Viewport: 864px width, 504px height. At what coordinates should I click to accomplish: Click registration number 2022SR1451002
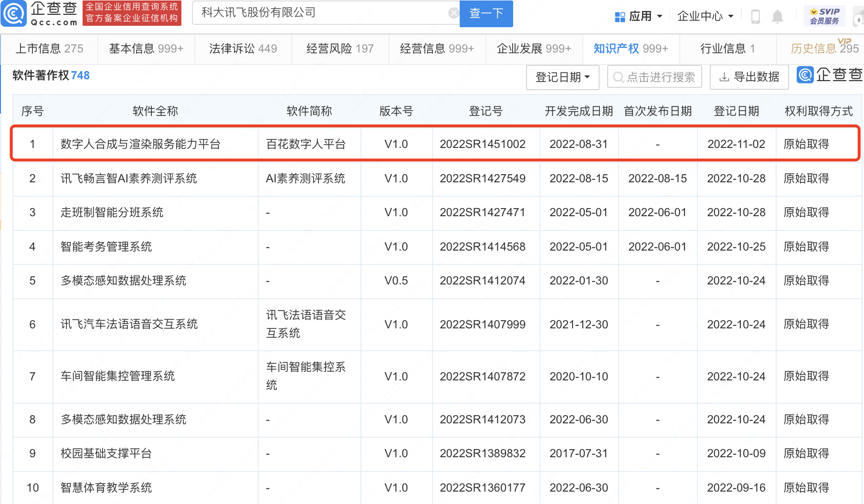483,144
